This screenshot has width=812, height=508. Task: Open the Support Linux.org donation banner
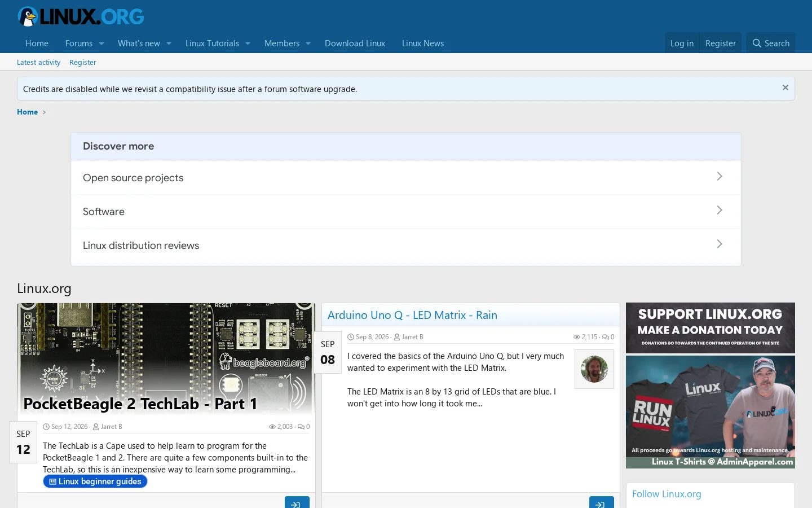pyautogui.click(x=710, y=328)
